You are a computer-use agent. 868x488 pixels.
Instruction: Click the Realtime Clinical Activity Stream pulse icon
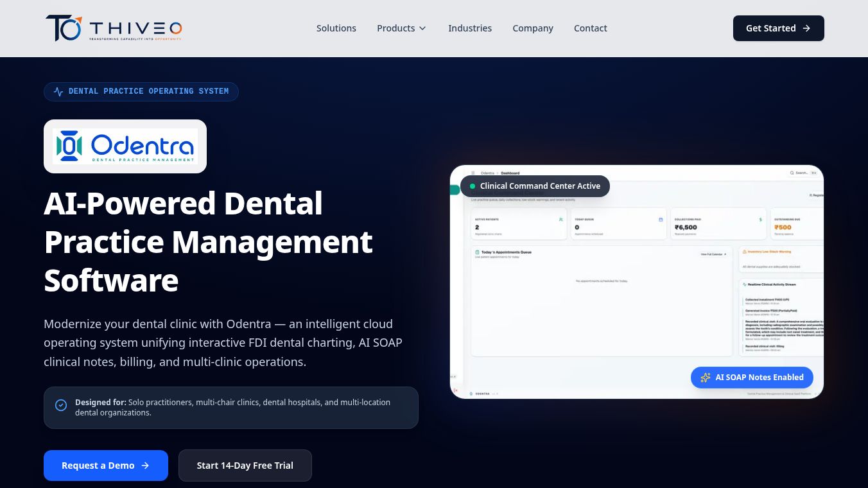[745, 284]
